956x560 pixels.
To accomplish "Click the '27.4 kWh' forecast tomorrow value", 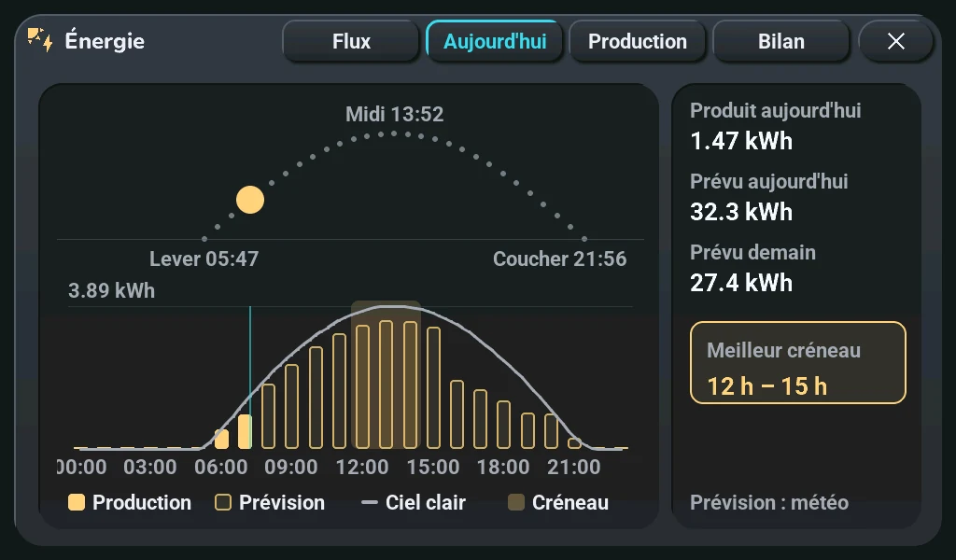I will [741, 283].
